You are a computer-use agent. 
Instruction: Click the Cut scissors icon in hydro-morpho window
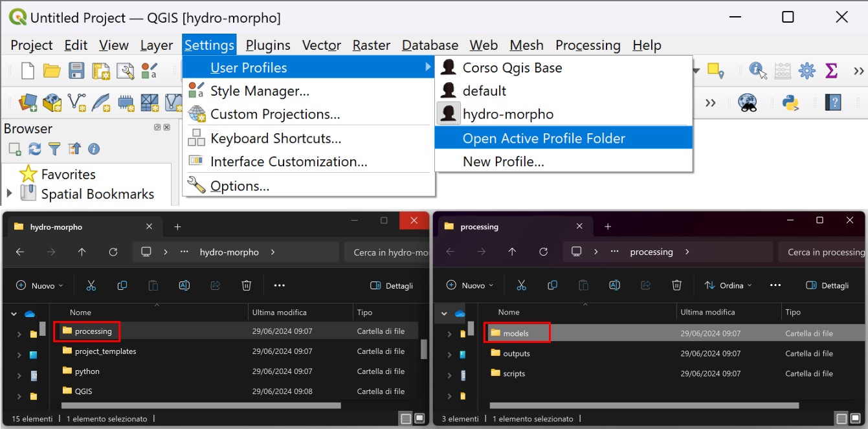tap(91, 285)
